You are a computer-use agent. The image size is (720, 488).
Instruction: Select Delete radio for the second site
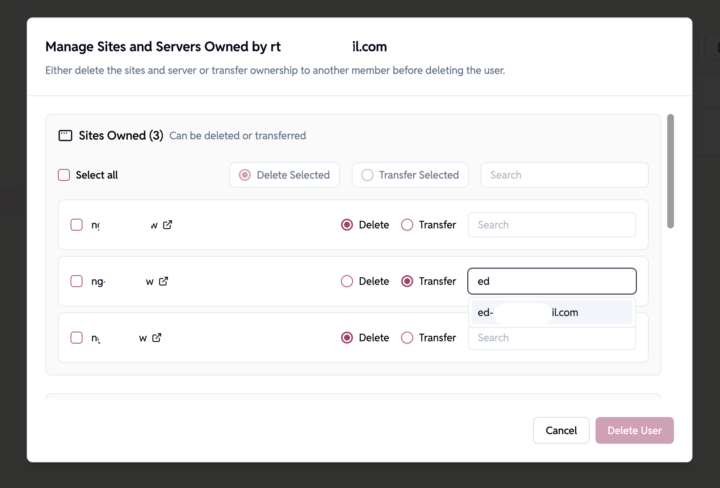click(347, 281)
